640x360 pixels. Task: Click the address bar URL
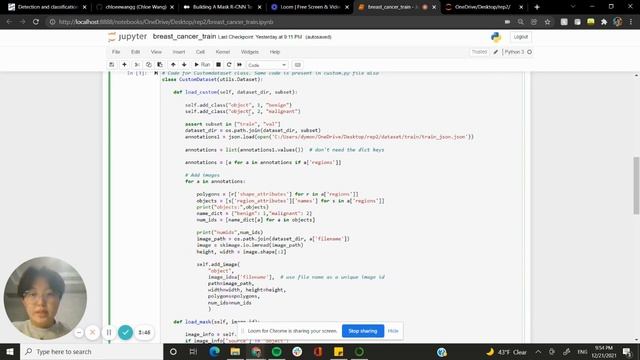point(166,22)
